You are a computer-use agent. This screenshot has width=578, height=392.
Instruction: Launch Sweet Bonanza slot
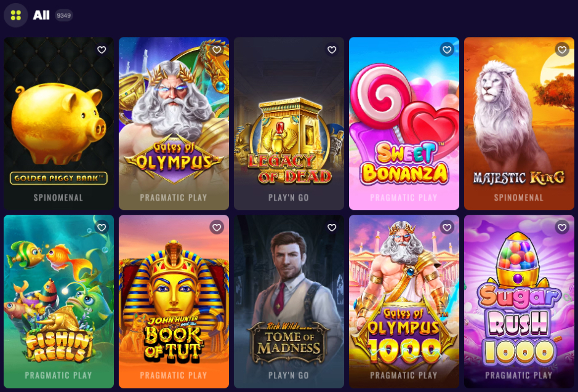click(x=404, y=124)
